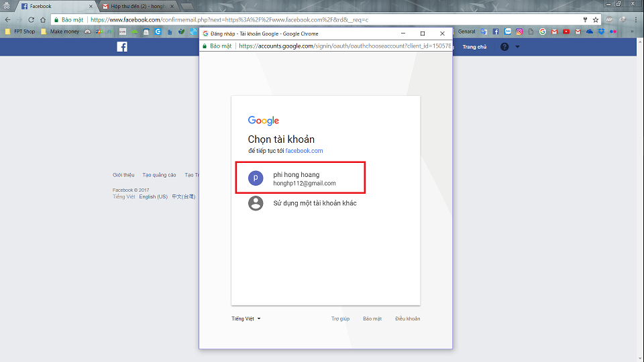Screen dimensions: 644x362
Task: Open Google bookmark in right bookmarks group
Action: [543, 32]
